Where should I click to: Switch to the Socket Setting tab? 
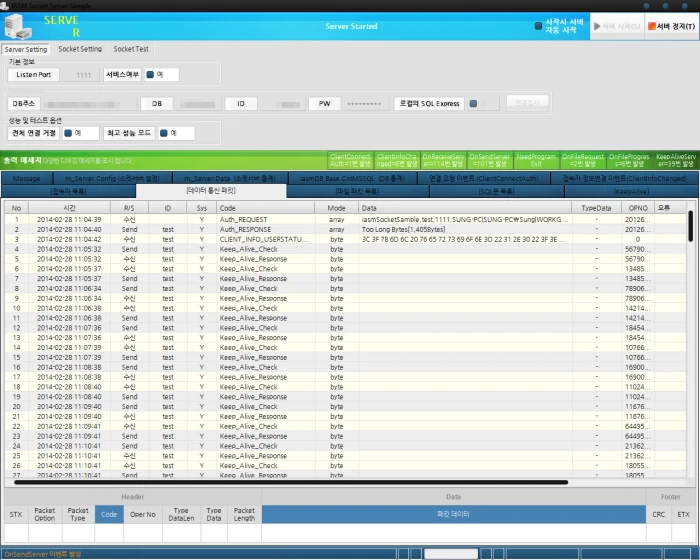(80, 49)
